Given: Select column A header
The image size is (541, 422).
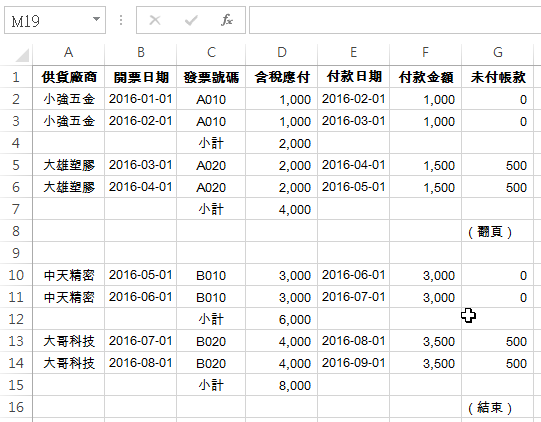Looking at the screenshot, I should pos(69,52).
